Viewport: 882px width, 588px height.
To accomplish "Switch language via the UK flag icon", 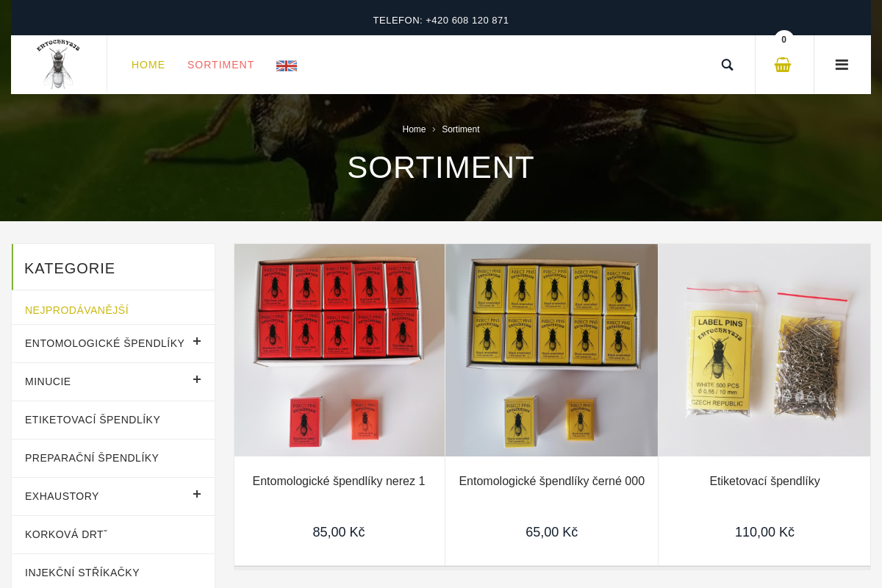I will tap(287, 65).
